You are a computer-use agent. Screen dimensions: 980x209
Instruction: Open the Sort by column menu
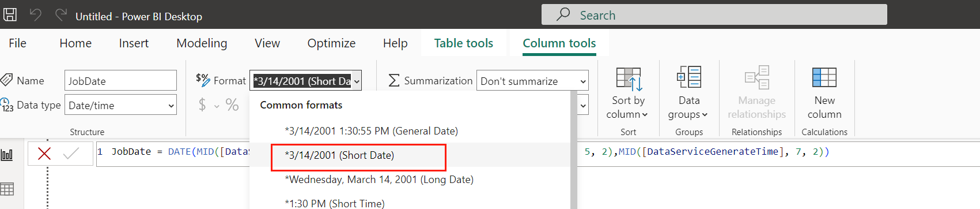pyautogui.click(x=628, y=92)
